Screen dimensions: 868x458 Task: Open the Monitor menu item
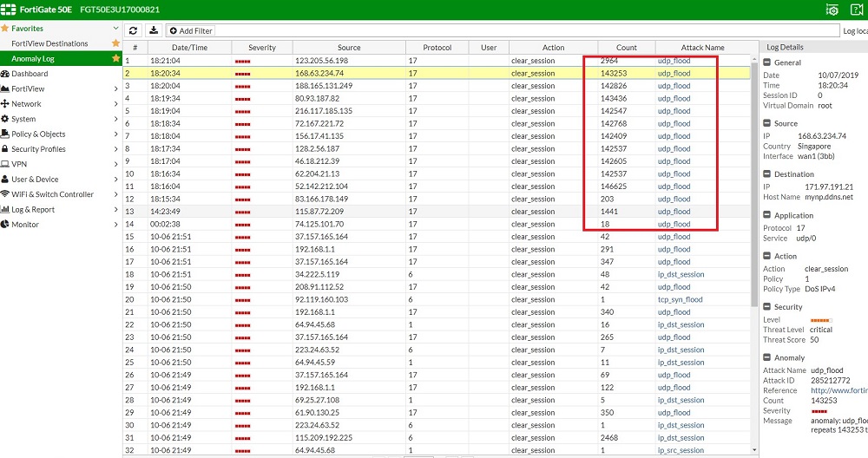[x=25, y=225]
